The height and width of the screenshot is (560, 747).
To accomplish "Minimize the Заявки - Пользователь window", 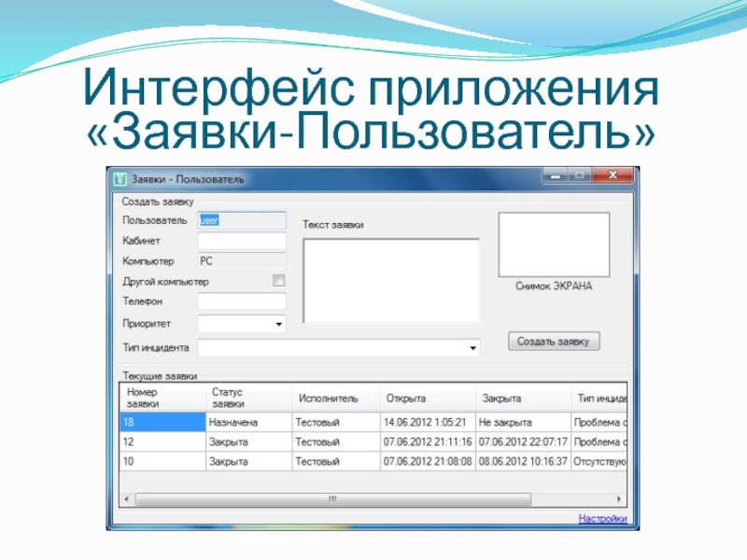I will coord(555,175).
